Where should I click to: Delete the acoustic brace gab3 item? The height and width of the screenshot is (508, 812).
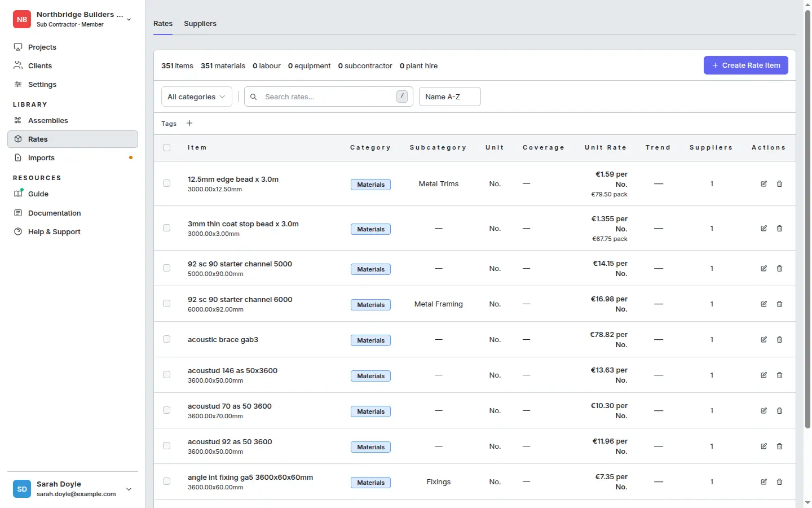click(x=779, y=339)
